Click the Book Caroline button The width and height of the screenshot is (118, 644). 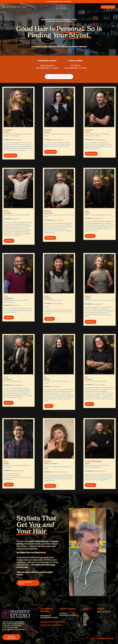point(10,156)
